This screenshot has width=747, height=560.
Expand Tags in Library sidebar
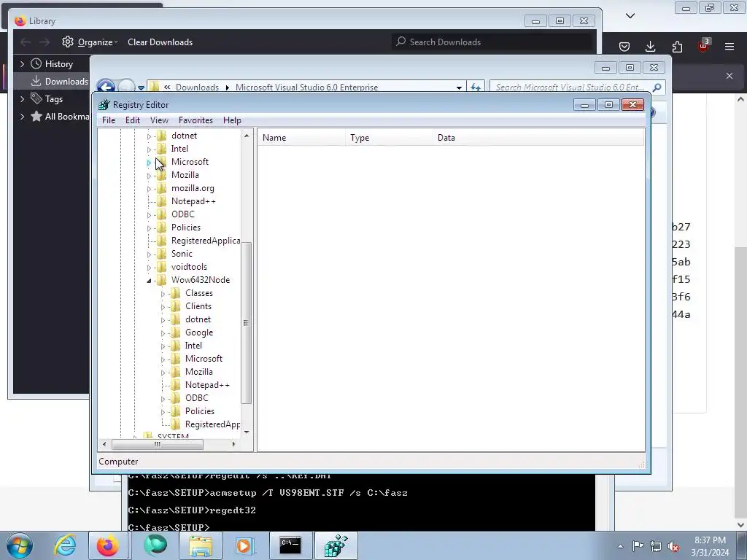tap(22, 99)
